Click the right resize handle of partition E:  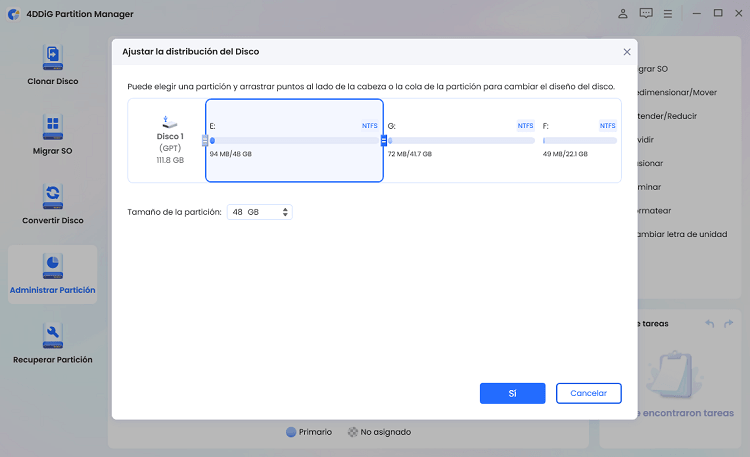[x=384, y=141]
